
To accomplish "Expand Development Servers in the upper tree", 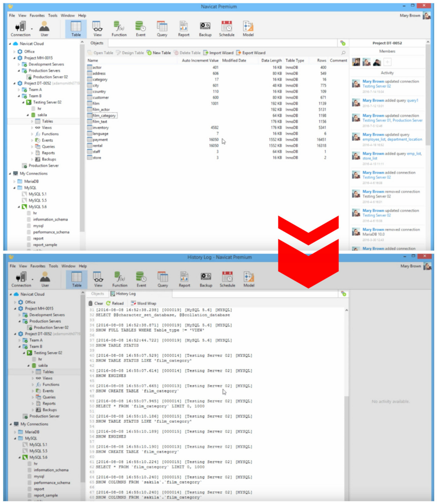I will 19,64.
